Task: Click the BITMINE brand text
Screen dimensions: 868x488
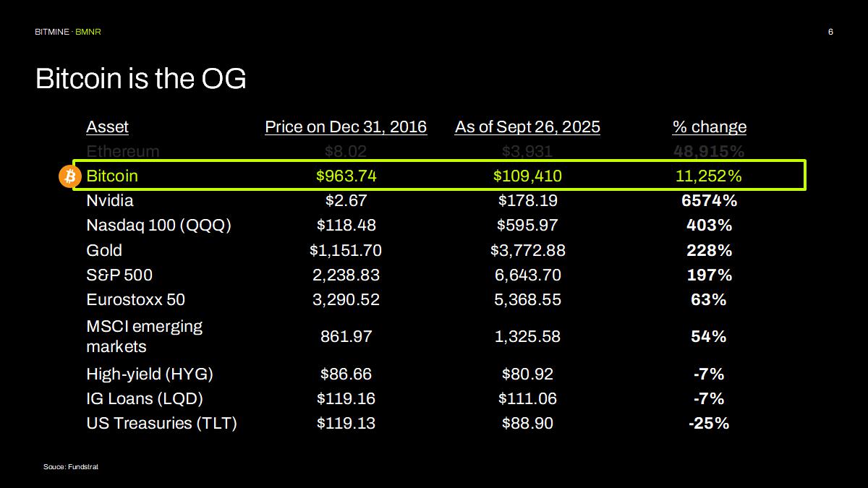Action: (52, 33)
